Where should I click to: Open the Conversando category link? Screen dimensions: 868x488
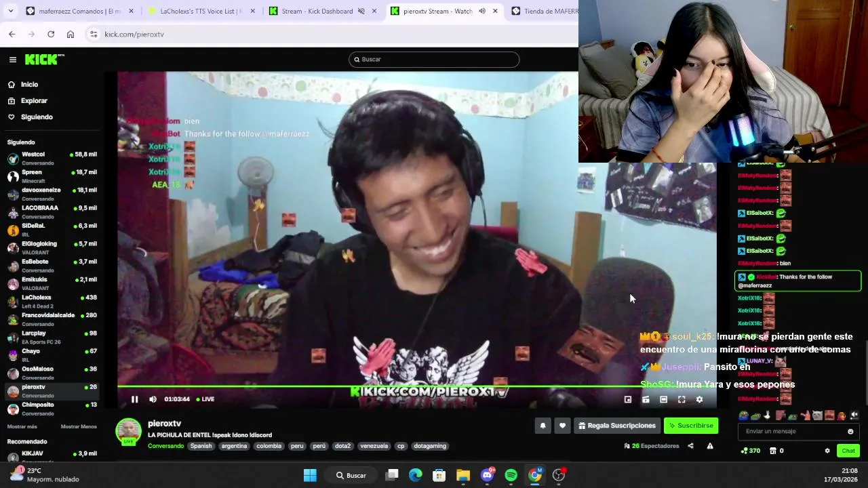tap(165, 446)
